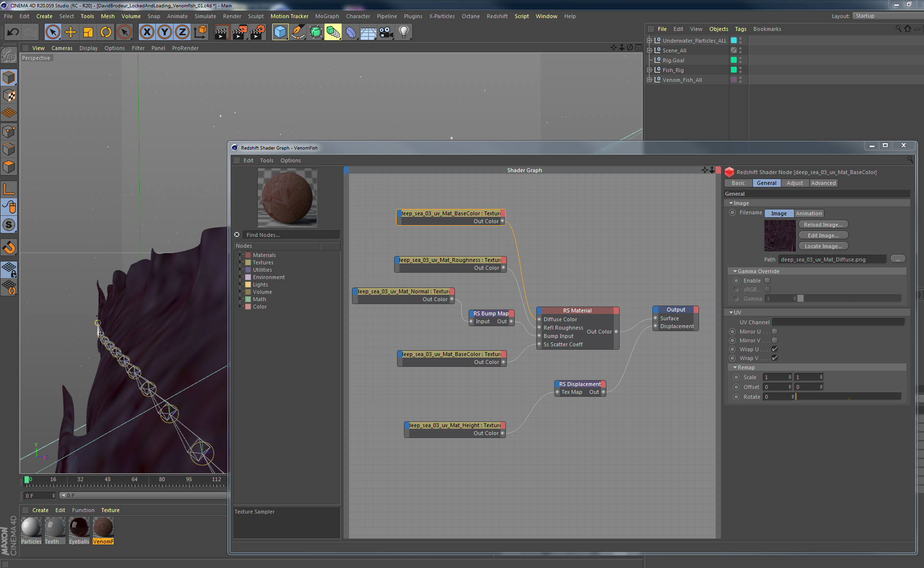Add a Cube primitive object
This screenshot has height=568, width=924.
click(x=280, y=32)
